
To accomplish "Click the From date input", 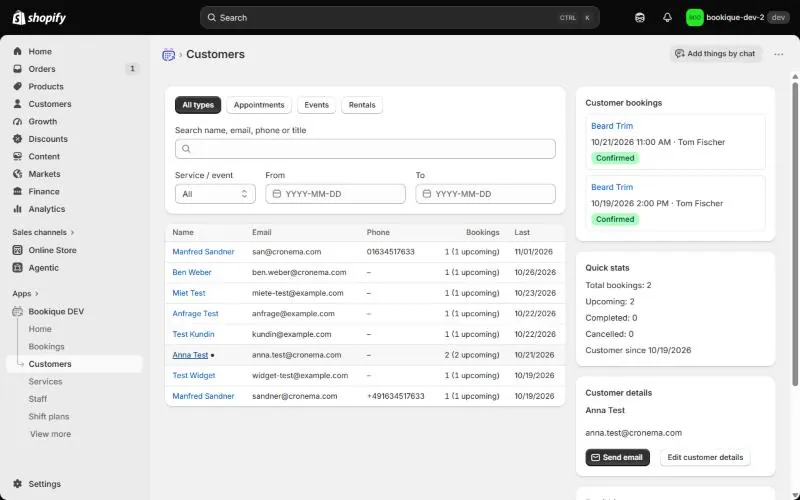I will [x=335, y=194].
